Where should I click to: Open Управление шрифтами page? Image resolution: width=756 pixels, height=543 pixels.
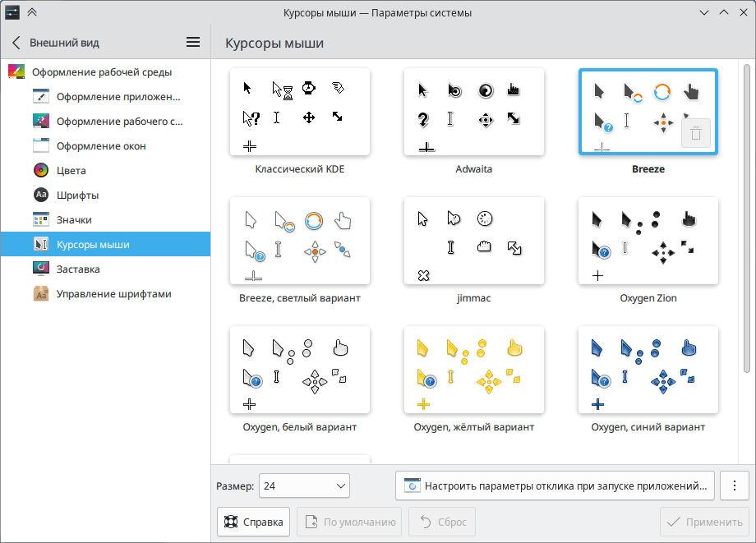click(x=105, y=293)
